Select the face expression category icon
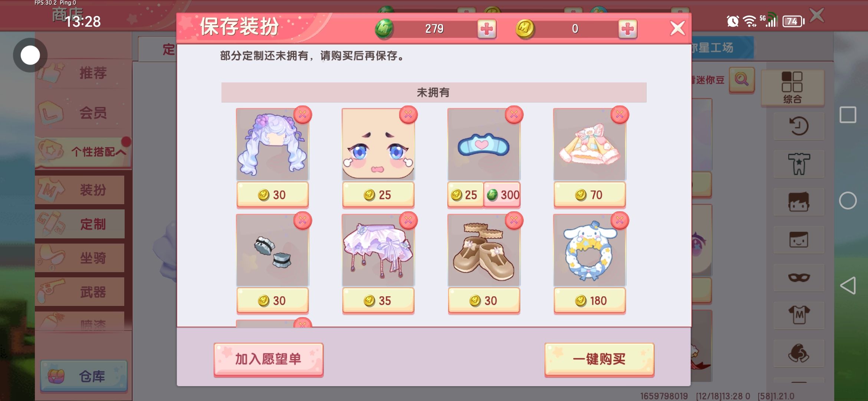This screenshot has width=868, height=401. [799, 239]
